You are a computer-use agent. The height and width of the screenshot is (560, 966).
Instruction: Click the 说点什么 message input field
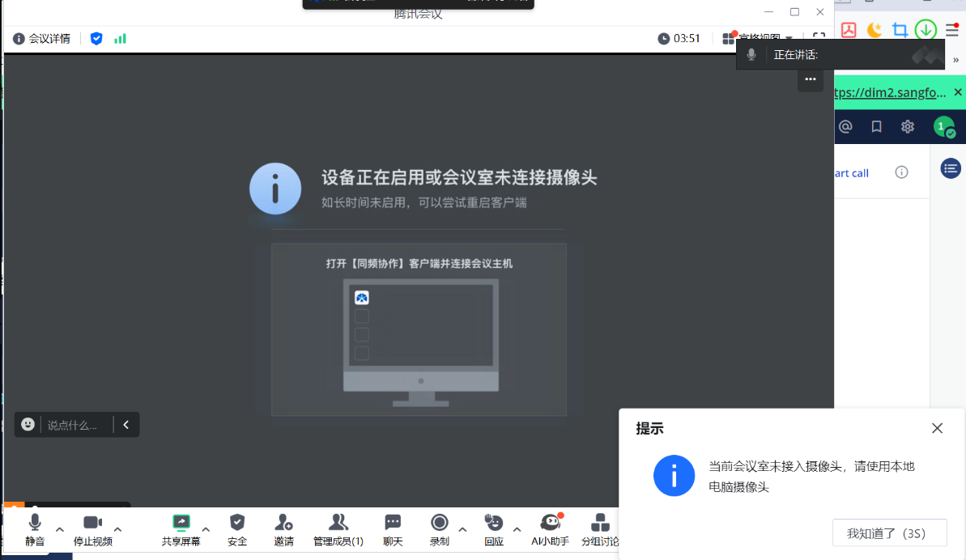pyautogui.click(x=73, y=424)
